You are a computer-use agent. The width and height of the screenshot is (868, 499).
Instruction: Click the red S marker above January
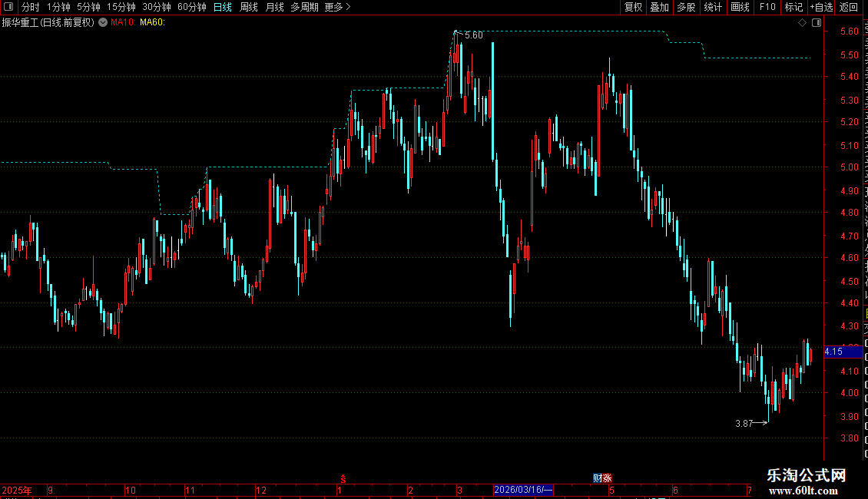343,478
